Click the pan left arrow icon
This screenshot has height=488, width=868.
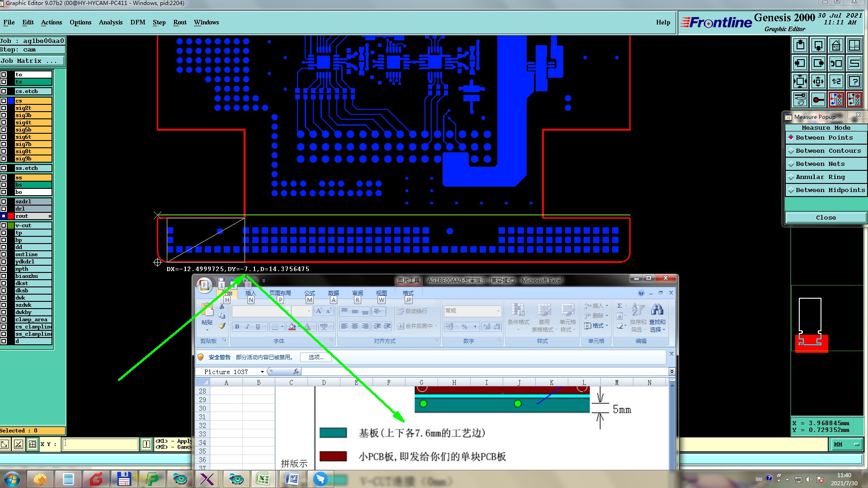point(800,64)
